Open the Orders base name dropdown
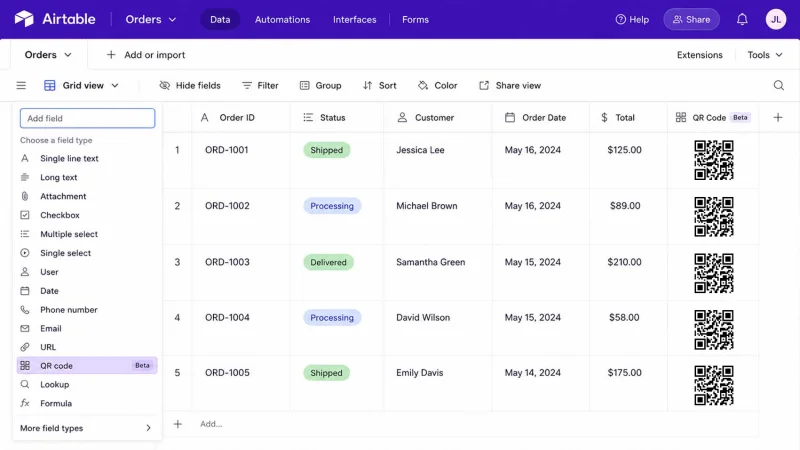Screen dimensions: 800x450 coord(151,19)
